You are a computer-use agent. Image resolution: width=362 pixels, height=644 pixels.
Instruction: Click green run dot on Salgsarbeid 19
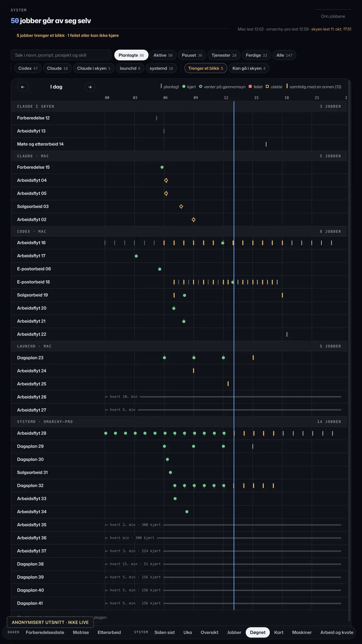[184, 295]
